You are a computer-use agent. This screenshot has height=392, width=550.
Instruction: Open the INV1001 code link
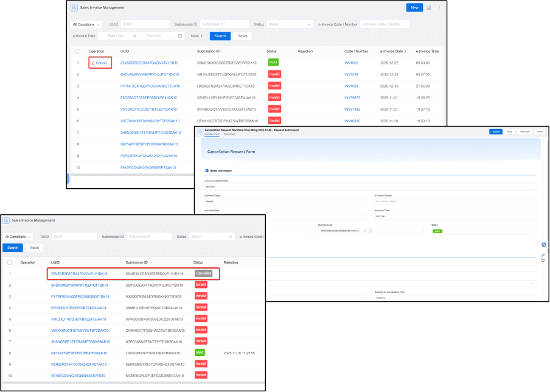pos(351,86)
